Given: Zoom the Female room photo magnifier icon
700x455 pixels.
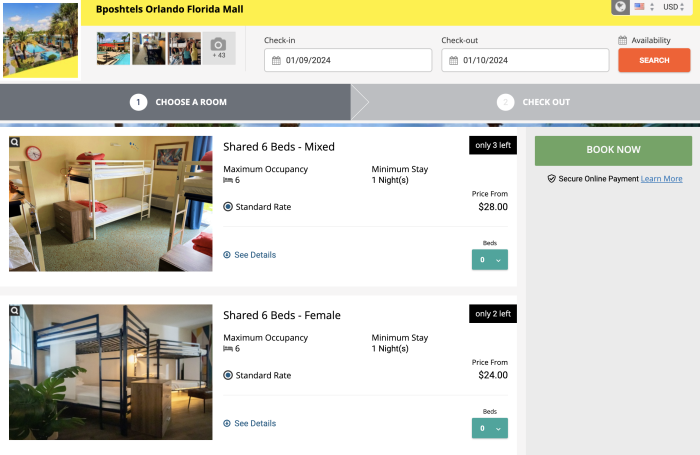Looking at the screenshot, I should (x=16, y=311).
